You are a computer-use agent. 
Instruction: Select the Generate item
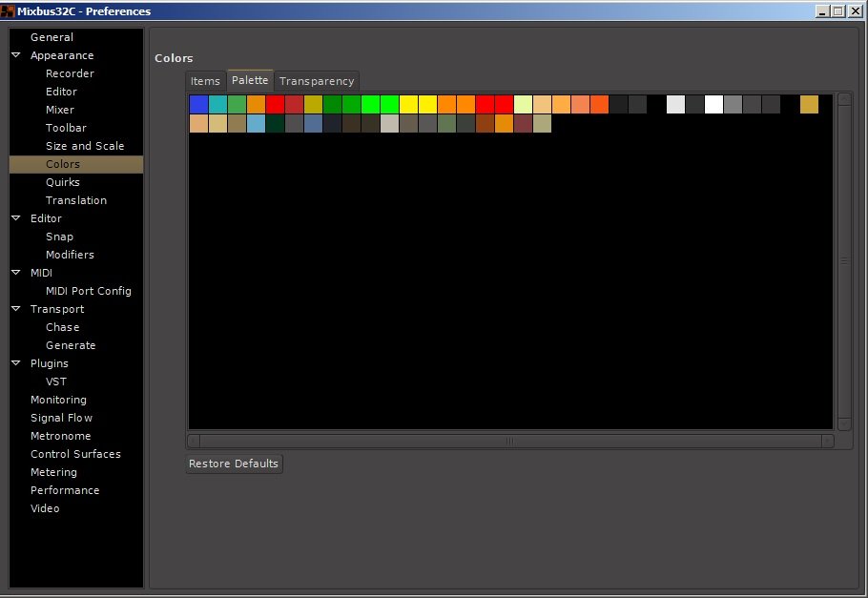(x=71, y=345)
